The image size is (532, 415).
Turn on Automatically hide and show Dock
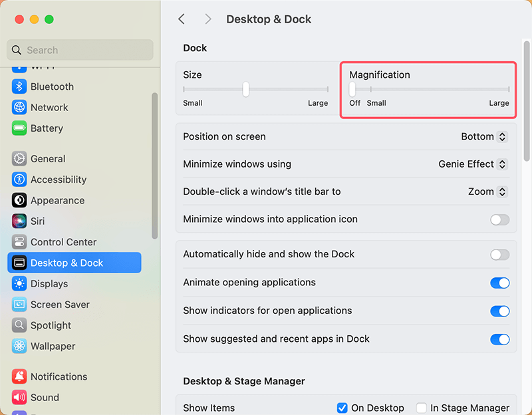point(499,255)
